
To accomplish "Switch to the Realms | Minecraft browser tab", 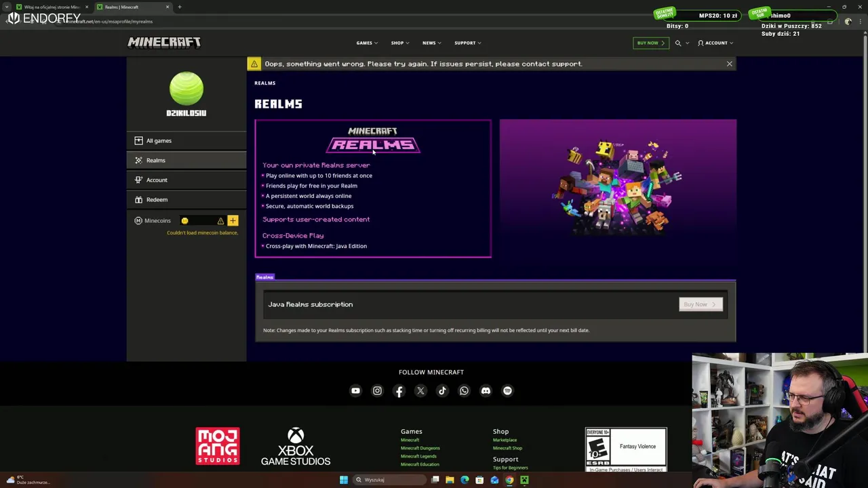I will point(132,7).
